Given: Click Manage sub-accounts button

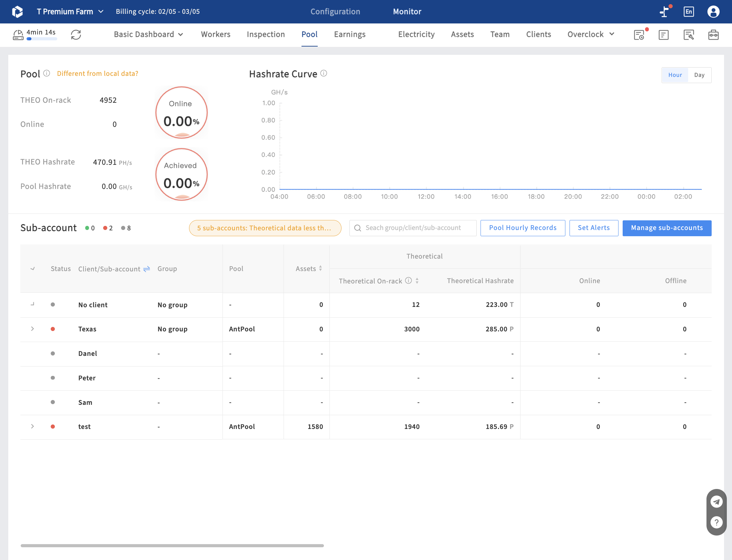Looking at the screenshot, I should (x=667, y=228).
